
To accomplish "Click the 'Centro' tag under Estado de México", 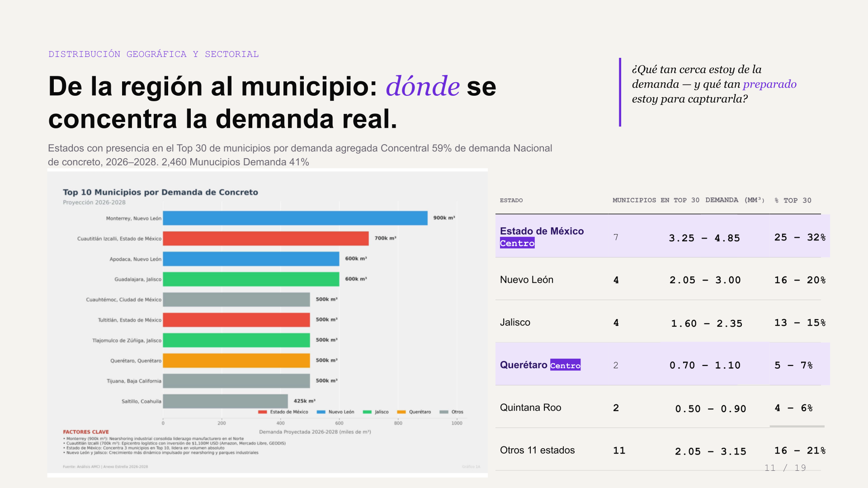I will 517,243.
